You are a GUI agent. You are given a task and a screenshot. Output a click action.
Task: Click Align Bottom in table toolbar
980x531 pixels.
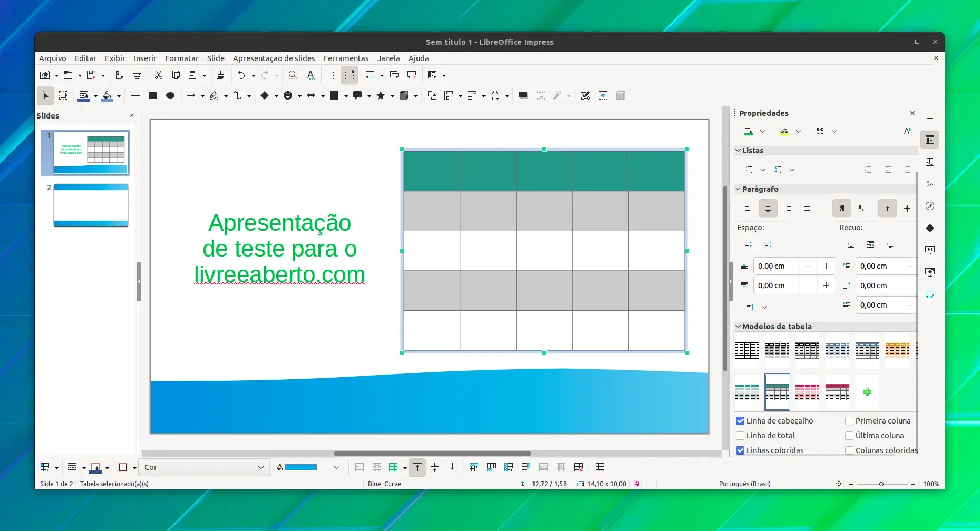click(x=452, y=467)
